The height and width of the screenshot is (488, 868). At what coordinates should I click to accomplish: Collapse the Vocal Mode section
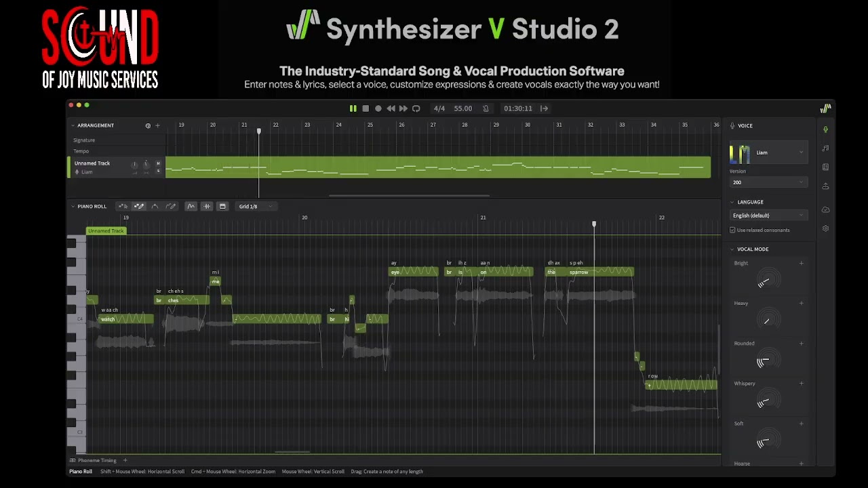coord(732,249)
